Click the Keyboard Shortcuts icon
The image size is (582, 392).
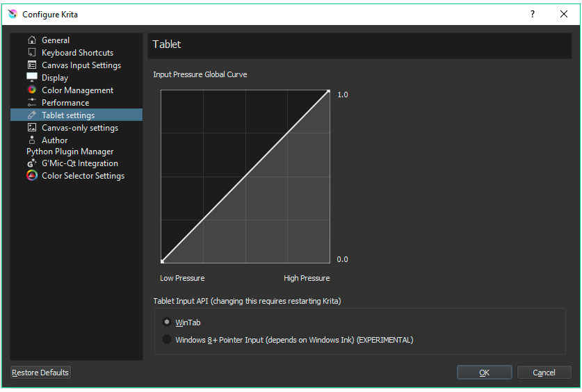tap(32, 52)
